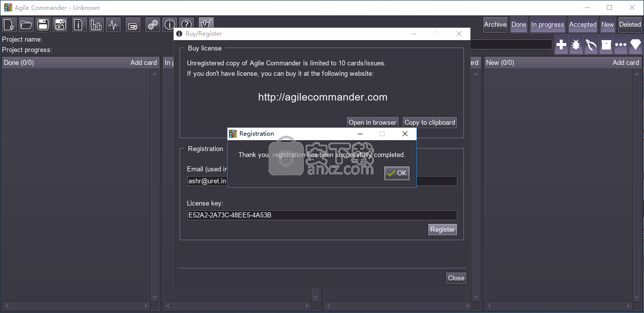Click the New column down scroll arrow
The image size is (644, 313).
[637, 297]
